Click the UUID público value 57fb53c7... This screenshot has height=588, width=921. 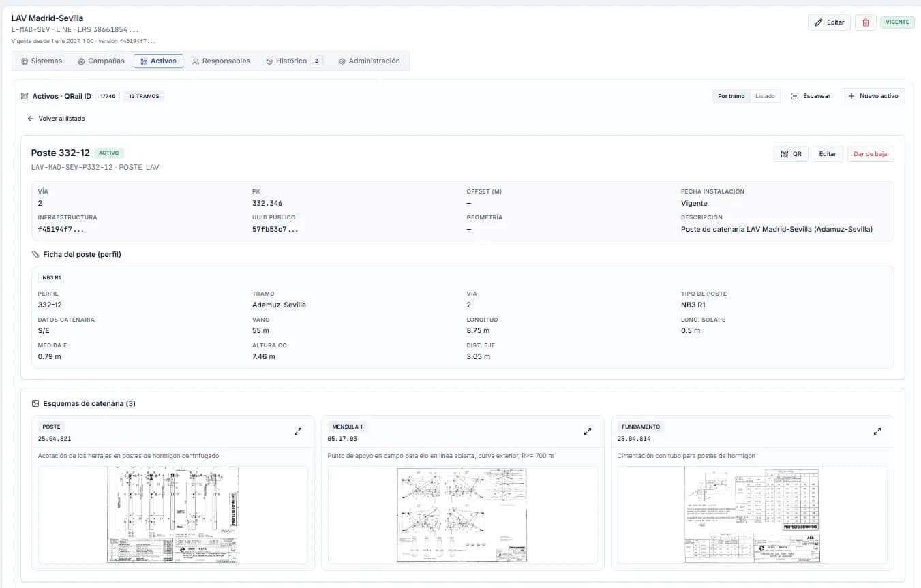(275, 229)
